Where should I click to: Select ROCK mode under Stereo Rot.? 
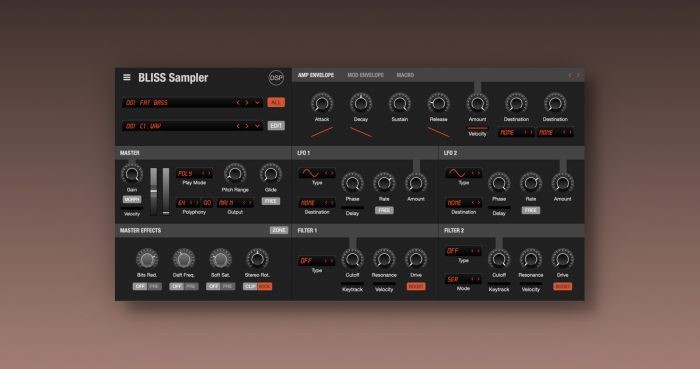[265, 286]
